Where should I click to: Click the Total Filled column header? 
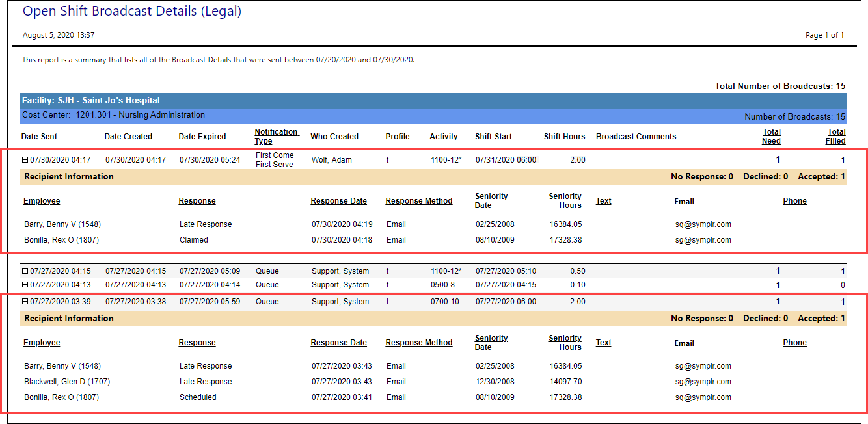(x=835, y=136)
